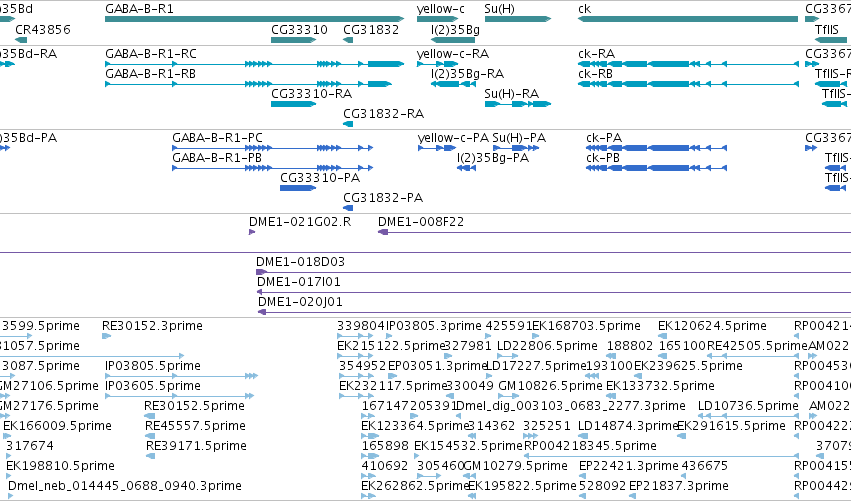
Task: Open EST EK262862.5prime
Action: point(415,486)
